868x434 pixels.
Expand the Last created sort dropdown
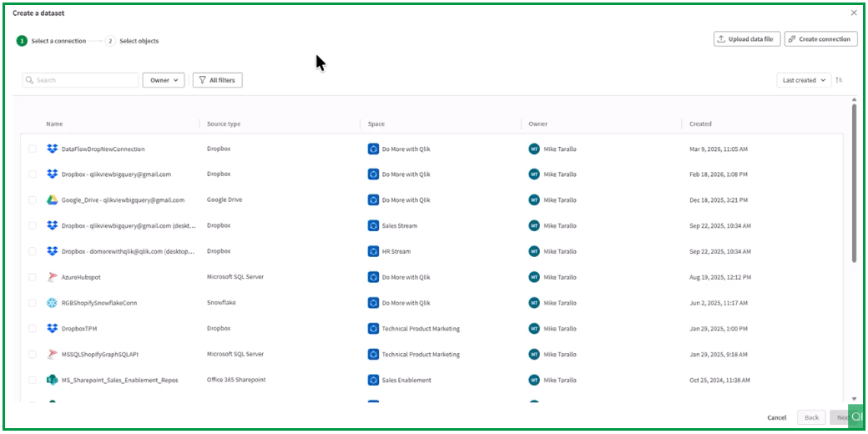click(x=803, y=80)
